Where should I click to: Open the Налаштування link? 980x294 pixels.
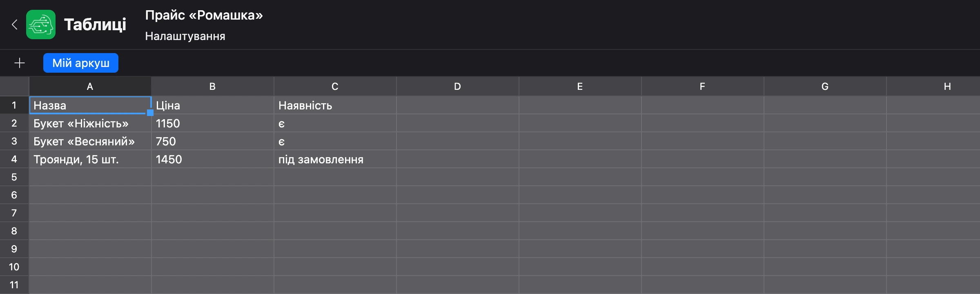pyautogui.click(x=185, y=36)
